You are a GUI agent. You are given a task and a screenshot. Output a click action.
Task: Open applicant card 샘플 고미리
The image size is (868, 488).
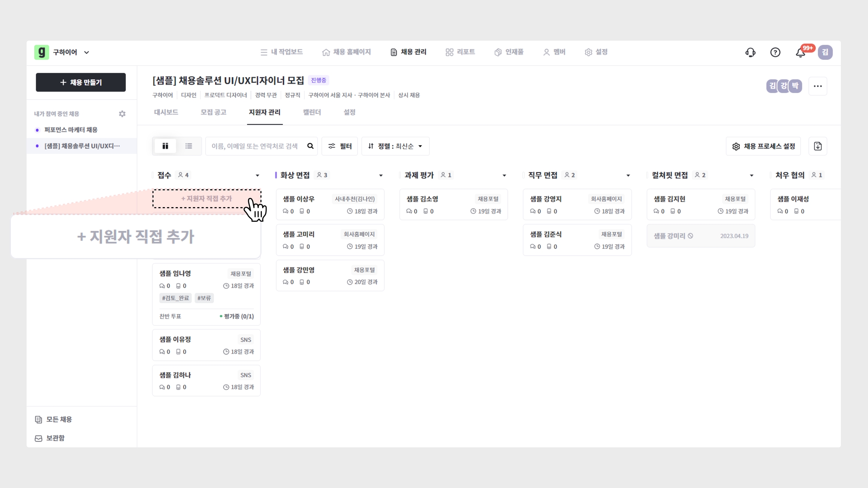330,240
